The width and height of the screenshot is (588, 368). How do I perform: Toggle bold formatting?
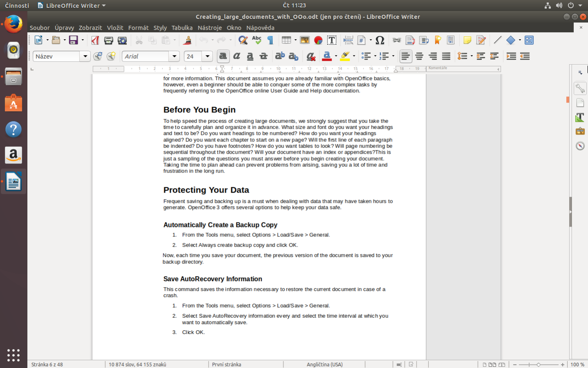[x=223, y=56]
